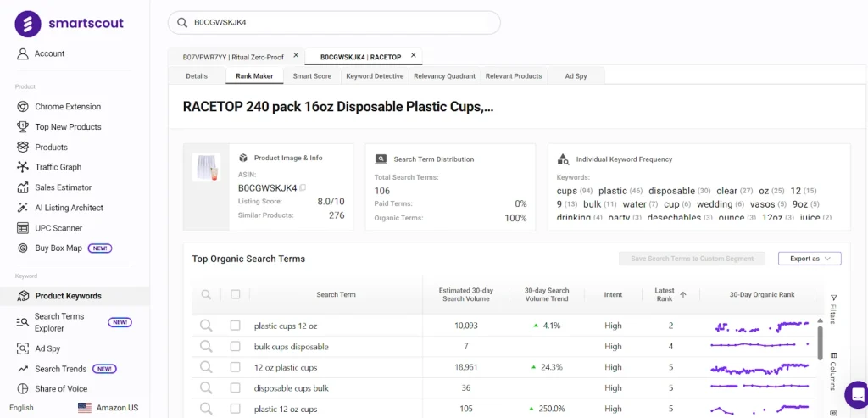The height and width of the screenshot is (418, 868).
Task: Close the B07VPWR7YY Ritual Zero-Proof tab
Action: point(296,55)
